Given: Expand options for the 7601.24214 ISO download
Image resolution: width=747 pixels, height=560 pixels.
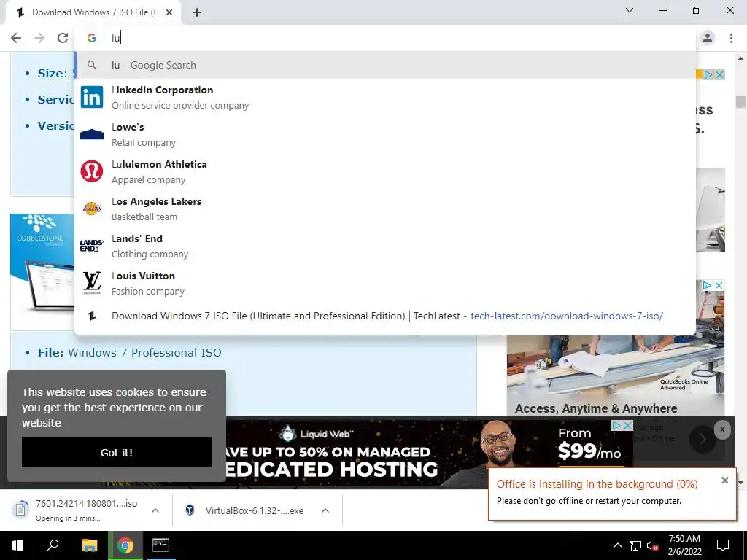Looking at the screenshot, I should coord(155,510).
